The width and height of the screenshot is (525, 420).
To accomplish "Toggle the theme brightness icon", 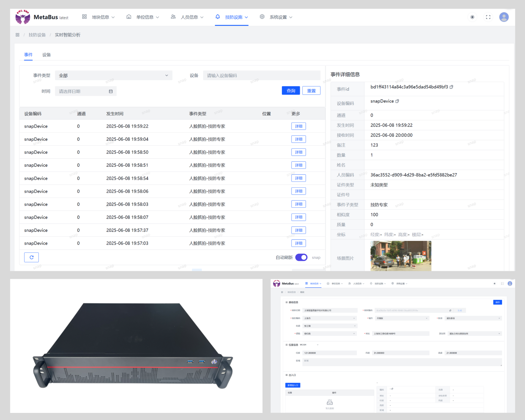I will (472, 17).
